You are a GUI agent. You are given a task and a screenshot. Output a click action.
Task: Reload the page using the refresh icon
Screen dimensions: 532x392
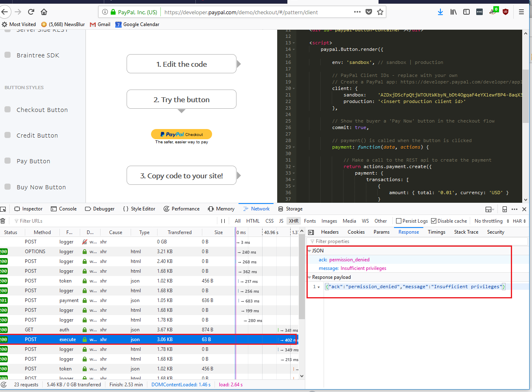point(31,12)
